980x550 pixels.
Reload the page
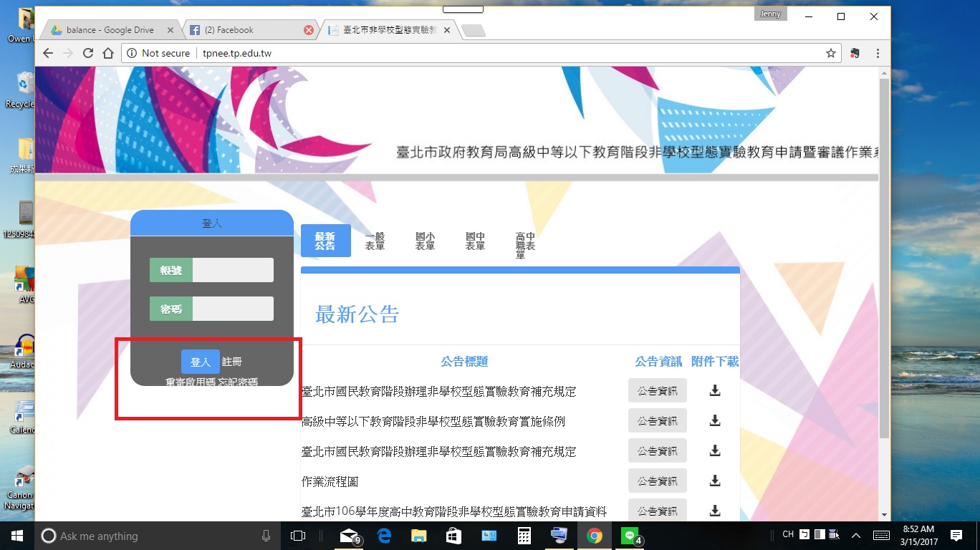tap(87, 53)
